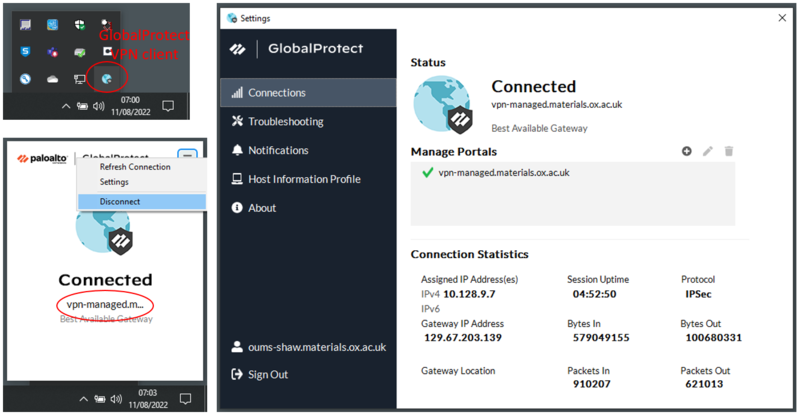
Task: Click the Connections signal bars icon
Action: point(237,92)
